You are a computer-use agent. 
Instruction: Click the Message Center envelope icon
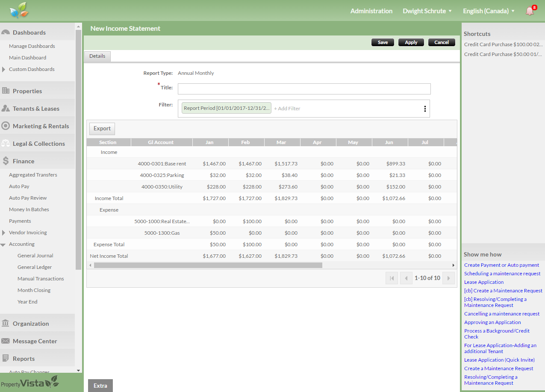[6, 341]
